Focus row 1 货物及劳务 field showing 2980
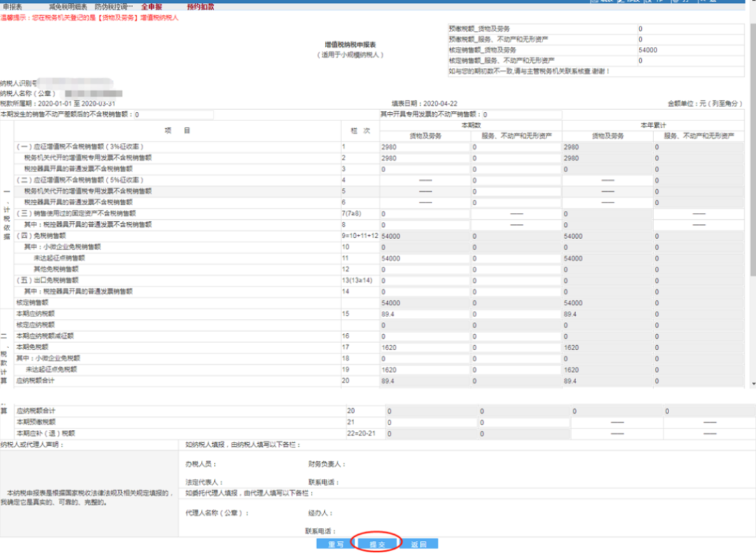This screenshot has width=756, height=558. click(x=424, y=147)
